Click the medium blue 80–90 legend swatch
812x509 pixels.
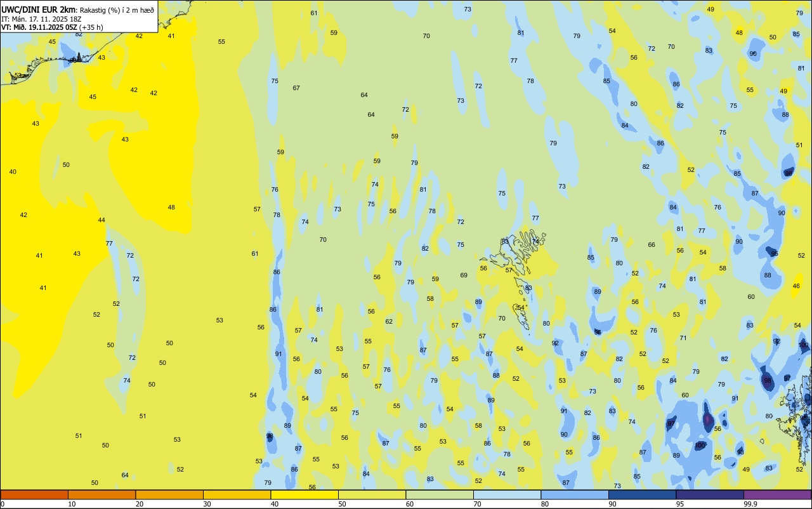[575, 494]
